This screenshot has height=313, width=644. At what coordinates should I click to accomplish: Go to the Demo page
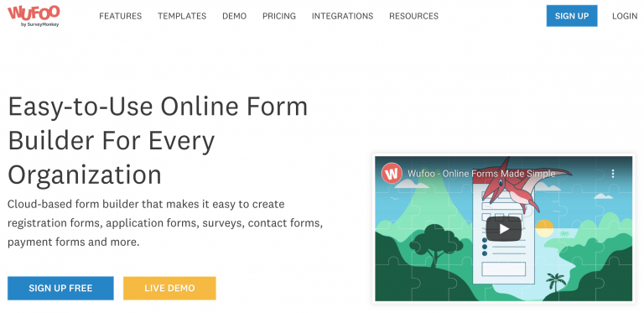tap(235, 16)
